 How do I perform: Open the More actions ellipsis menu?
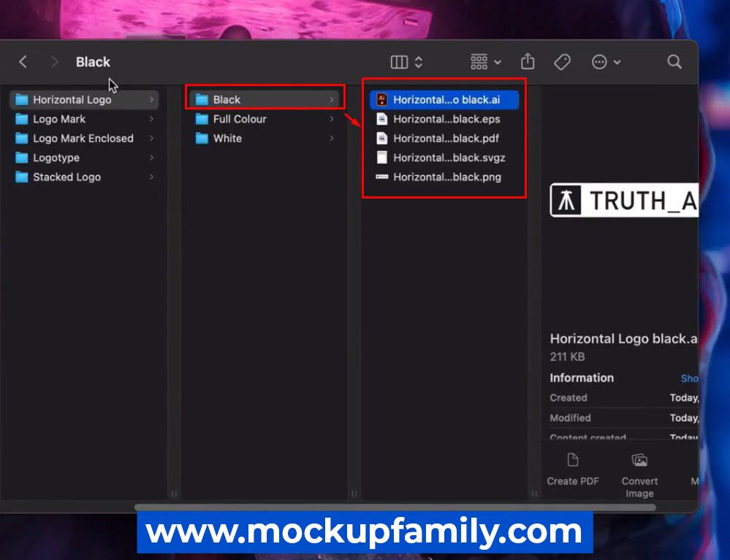pos(606,62)
